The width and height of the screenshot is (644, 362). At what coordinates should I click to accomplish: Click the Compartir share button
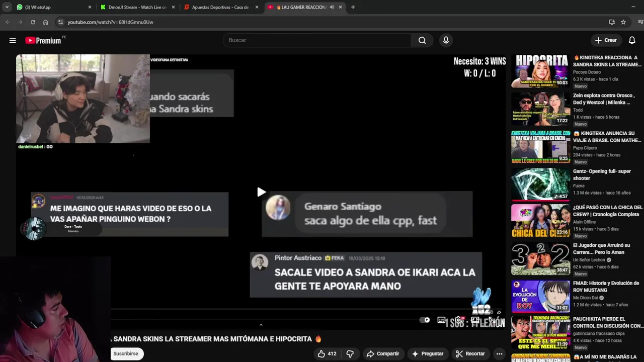click(x=383, y=353)
